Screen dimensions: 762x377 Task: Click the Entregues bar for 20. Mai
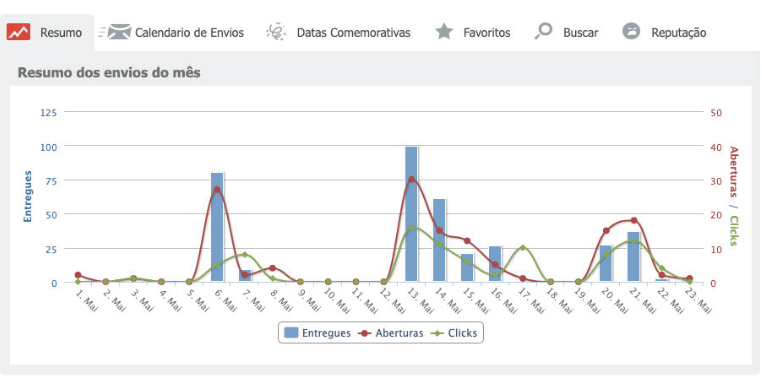point(606,263)
